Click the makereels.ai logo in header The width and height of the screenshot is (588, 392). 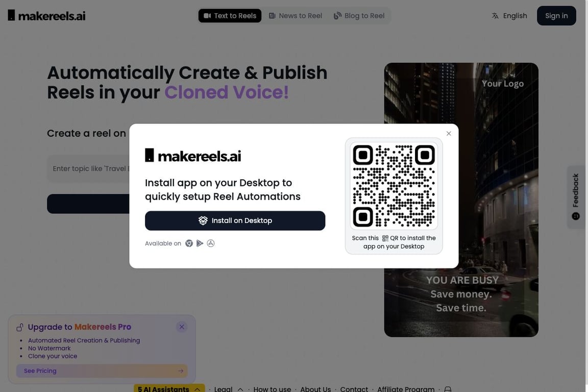[46, 16]
